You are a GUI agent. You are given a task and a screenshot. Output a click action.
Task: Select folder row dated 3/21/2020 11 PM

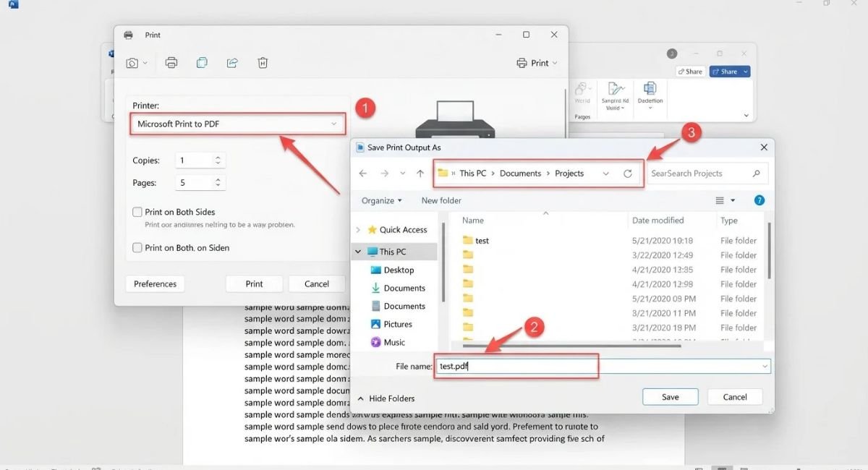[609, 313]
